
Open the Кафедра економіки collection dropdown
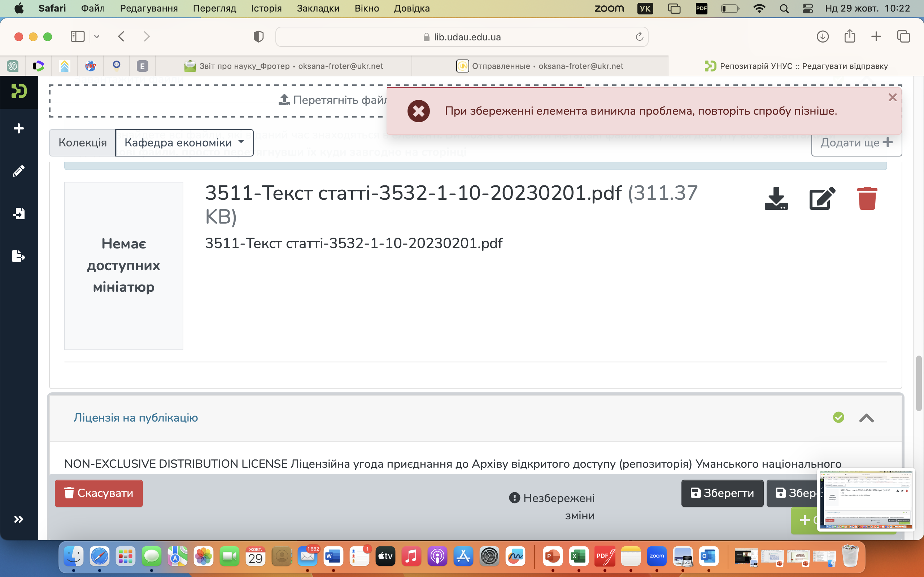tap(184, 143)
